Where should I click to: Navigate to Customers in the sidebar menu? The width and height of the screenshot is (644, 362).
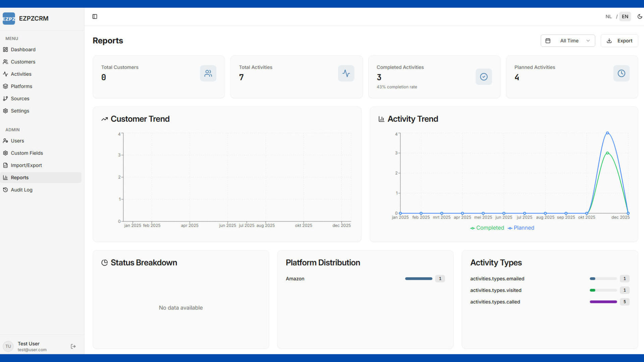tap(23, 62)
